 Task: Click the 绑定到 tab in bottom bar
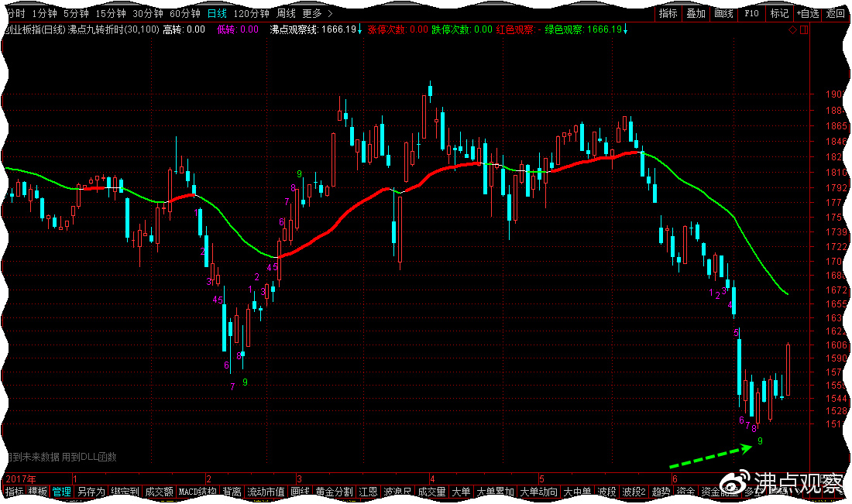coord(125,492)
